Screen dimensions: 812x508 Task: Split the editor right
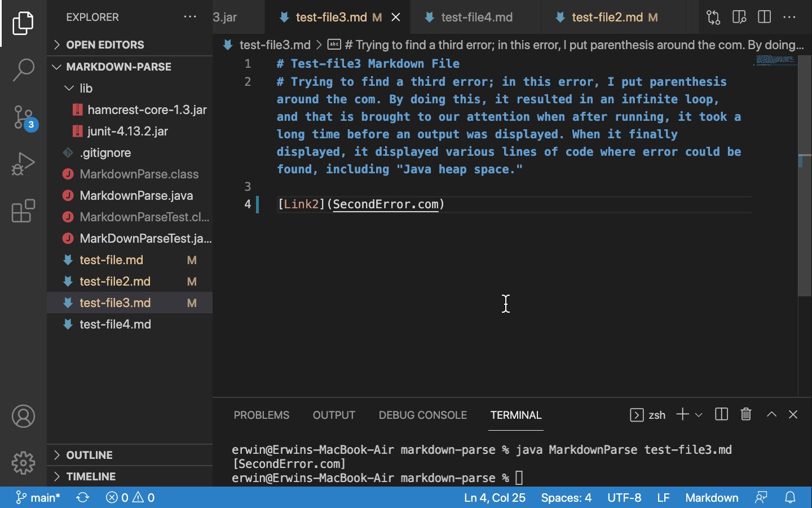(x=765, y=17)
